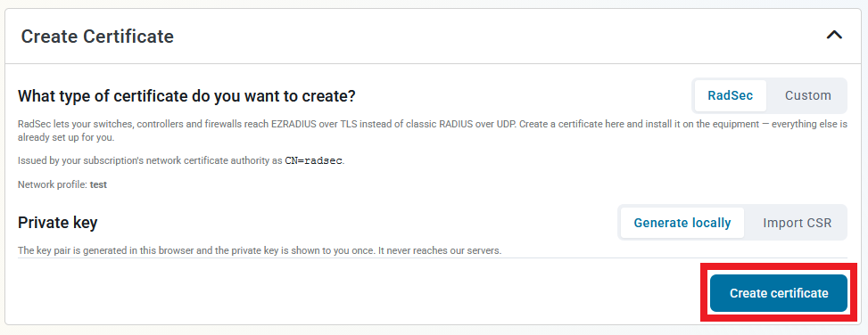This screenshot has height=335, width=868.
Task: Click the Private key heading
Action: point(58,223)
